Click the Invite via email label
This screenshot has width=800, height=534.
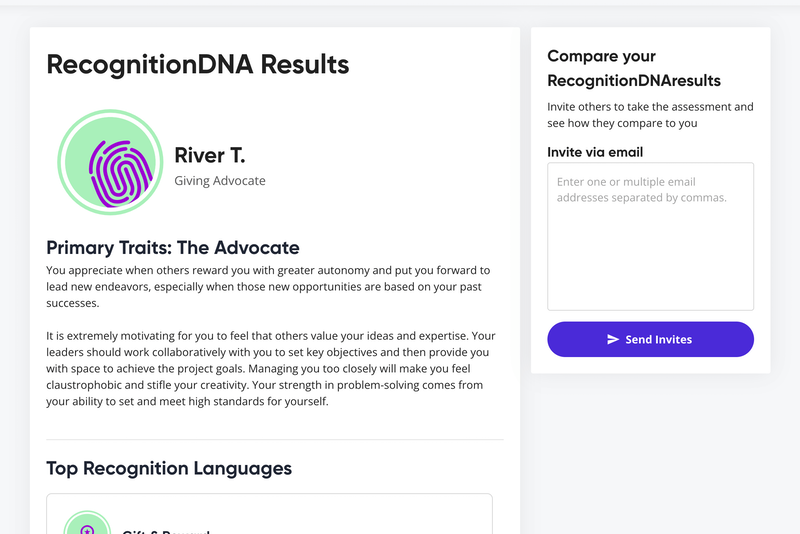(x=595, y=152)
